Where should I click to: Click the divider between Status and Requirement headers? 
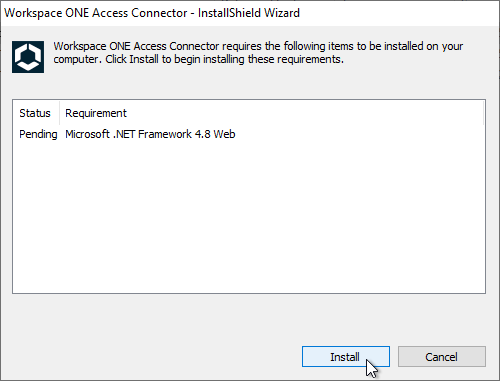point(60,113)
